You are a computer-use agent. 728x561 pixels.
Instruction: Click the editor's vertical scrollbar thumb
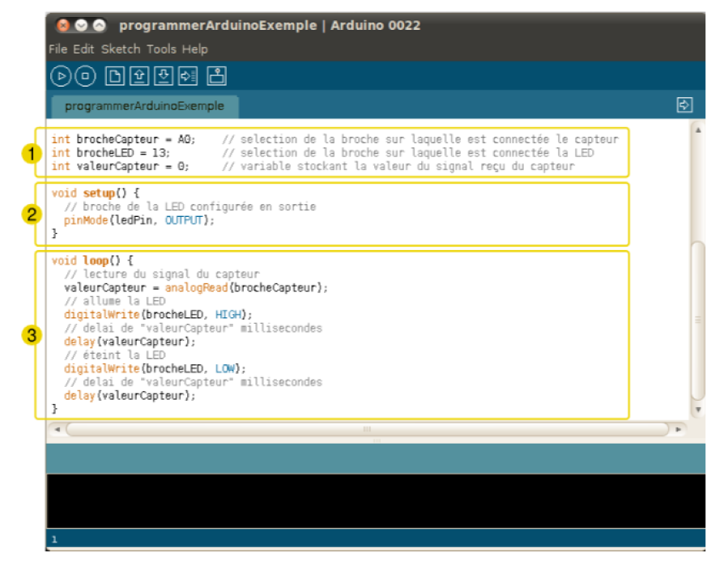point(698,321)
